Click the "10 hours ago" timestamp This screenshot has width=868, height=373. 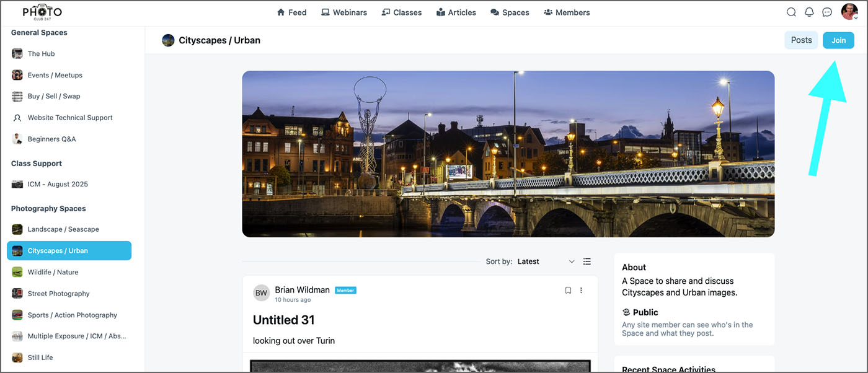pyautogui.click(x=293, y=300)
